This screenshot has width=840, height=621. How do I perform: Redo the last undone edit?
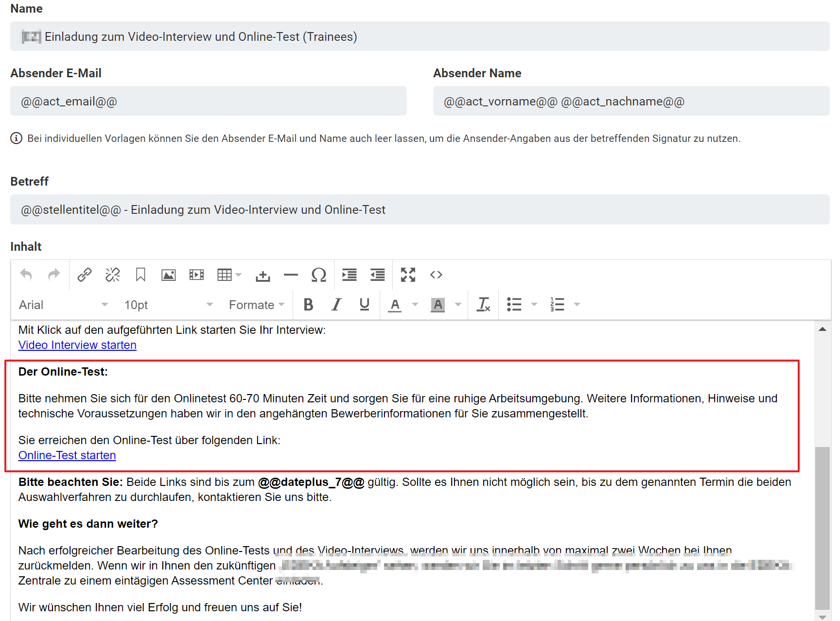54,275
